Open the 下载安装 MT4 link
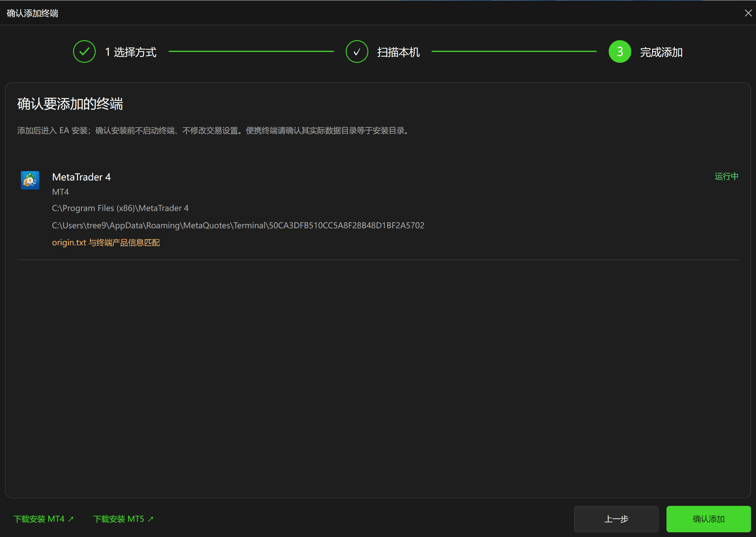 [x=44, y=519]
